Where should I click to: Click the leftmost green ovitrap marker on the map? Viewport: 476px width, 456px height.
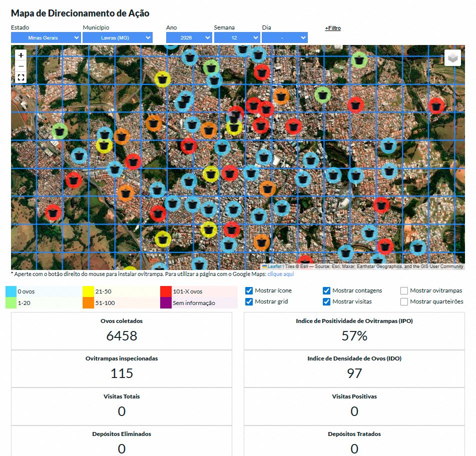60,131
